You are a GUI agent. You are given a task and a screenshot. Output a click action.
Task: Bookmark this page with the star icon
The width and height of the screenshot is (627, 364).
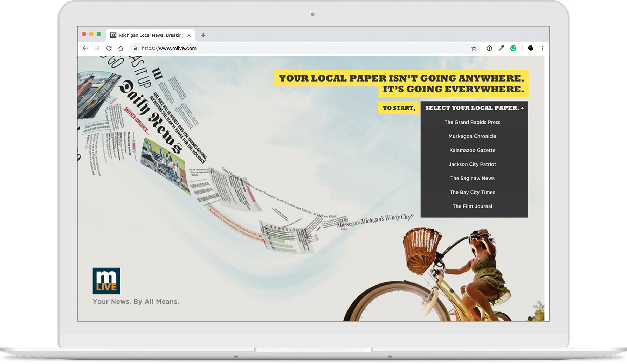pyautogui.click(x=474, y=48)
